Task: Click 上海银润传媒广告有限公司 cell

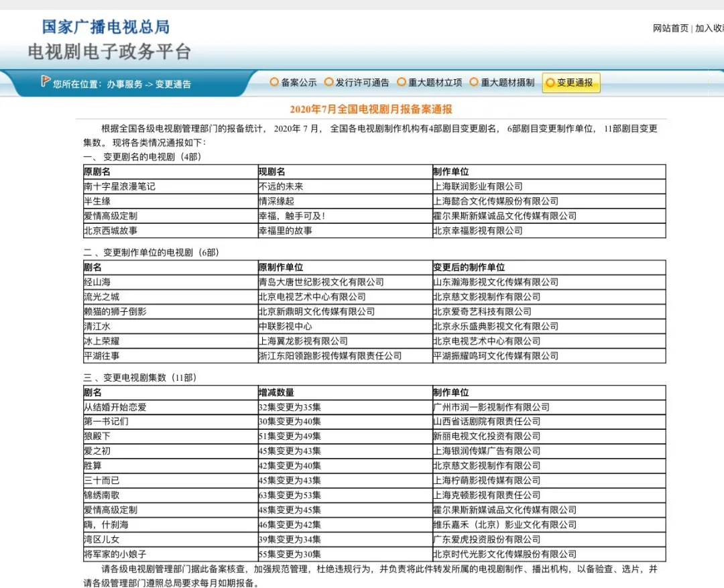Action: point(549,451)
